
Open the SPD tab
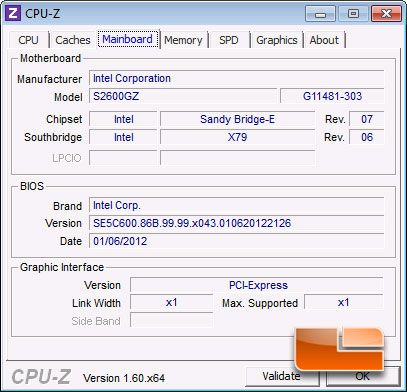229,40
